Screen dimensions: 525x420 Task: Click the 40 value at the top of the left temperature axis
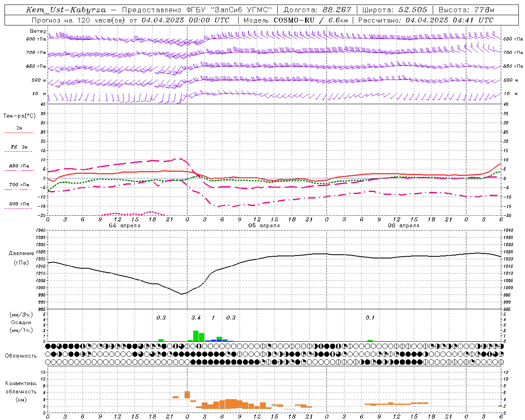click(43, 104)
